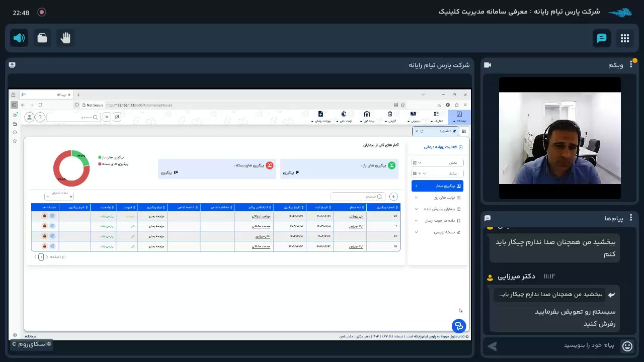The height and width of the screenshot is (362, 644).
Task: Click the screen-share panel icon at top-left
Action: (x=12, y=65)
